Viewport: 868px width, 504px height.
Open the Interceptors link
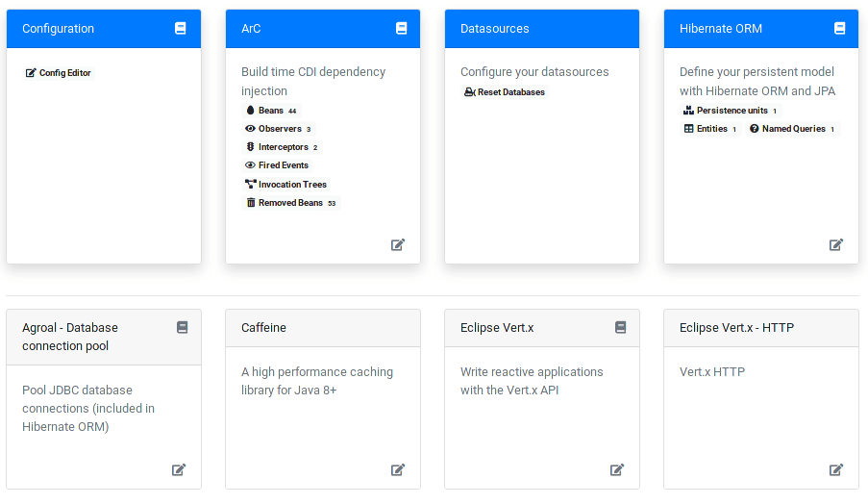(x=282, y=147)
